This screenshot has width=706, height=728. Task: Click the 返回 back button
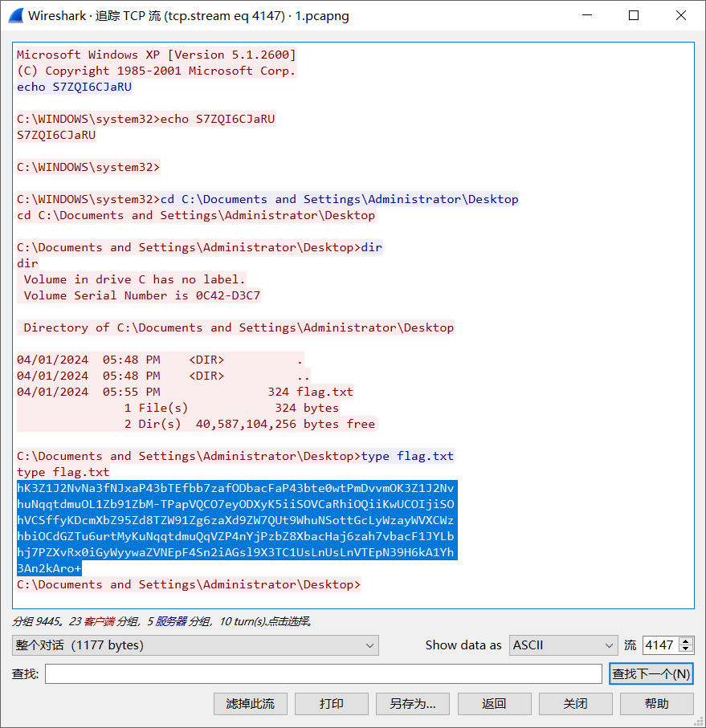(494, 704)
